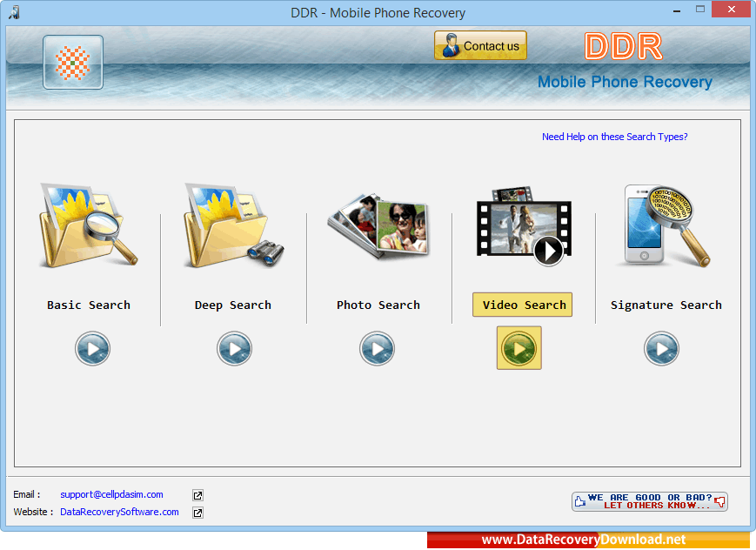The height and width of the screenshot is (550, 756).
Task: Open the DataRecoverySoftware.com website link
Action: (x=119, y=512)
